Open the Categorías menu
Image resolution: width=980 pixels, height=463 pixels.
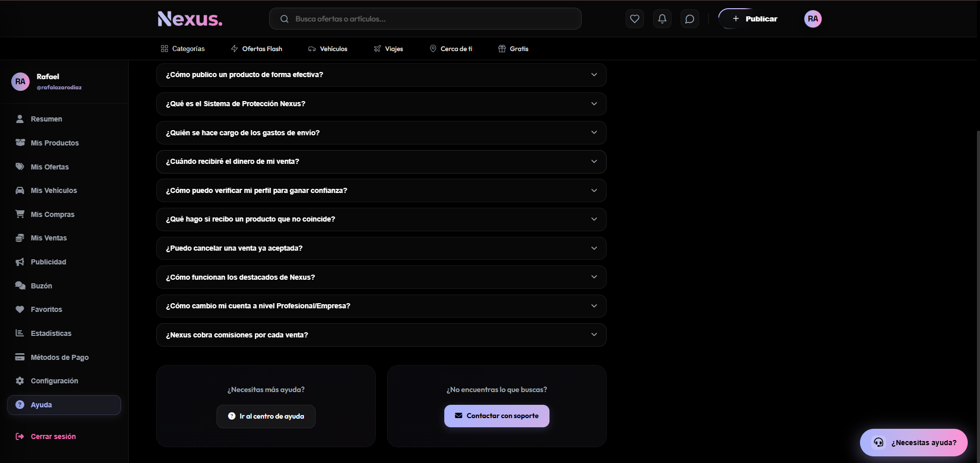[x=183, y=48]
